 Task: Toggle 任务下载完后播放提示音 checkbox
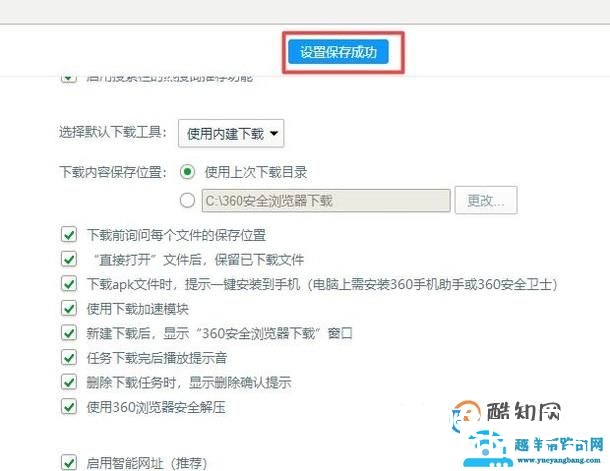pos(69,358)
